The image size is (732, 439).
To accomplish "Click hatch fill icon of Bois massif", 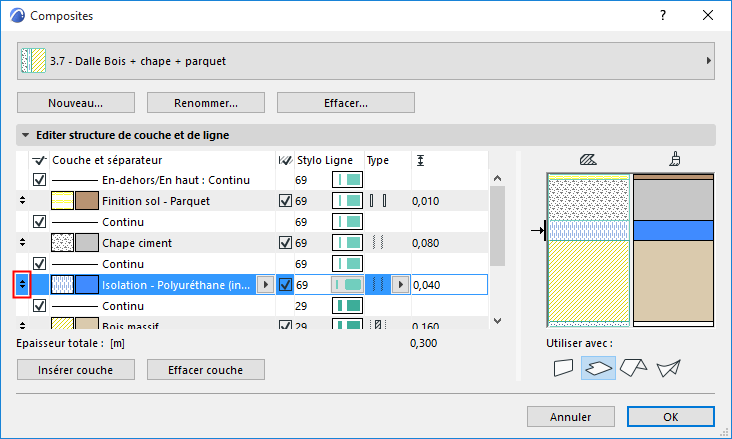I will 62,323.
